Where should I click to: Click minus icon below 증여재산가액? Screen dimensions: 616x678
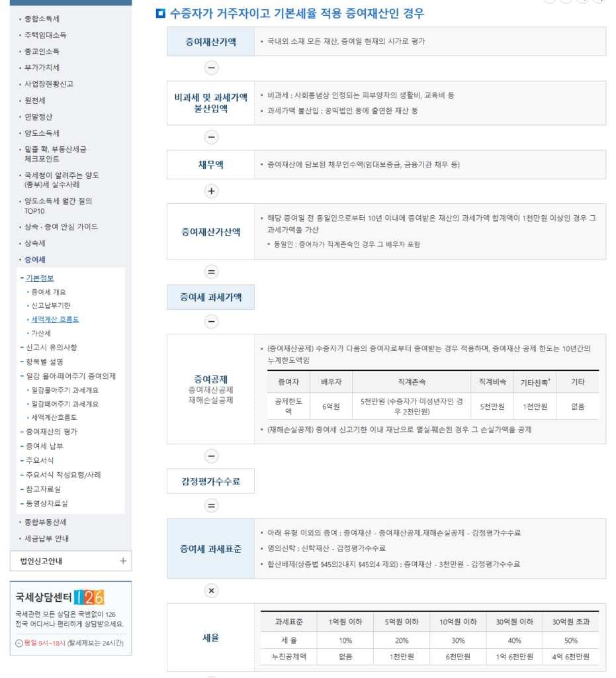click(x=211, y=68)
